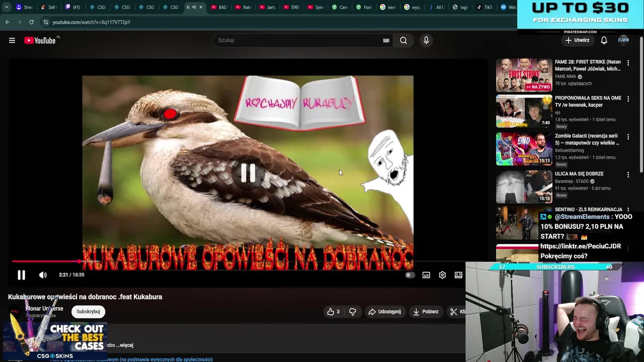Go back with the browser back arrow
Image resolution: width=644 pixels, height=362 pixels.
coord(7,22)
